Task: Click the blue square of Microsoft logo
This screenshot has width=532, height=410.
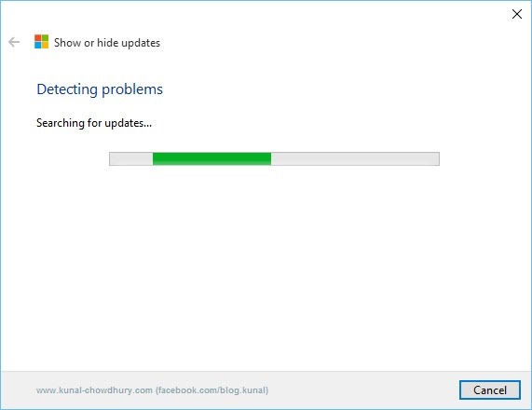Action: 37,46
